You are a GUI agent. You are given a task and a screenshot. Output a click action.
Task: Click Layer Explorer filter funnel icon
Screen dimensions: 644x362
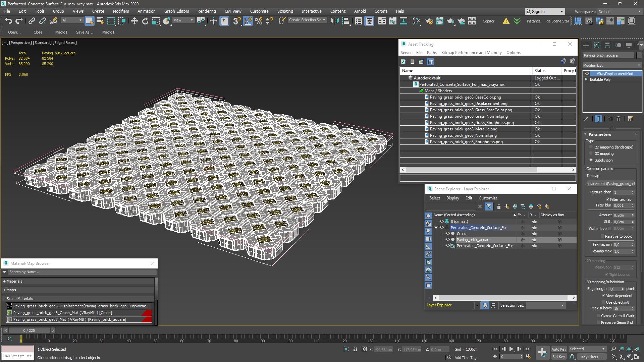click(489, 206)
